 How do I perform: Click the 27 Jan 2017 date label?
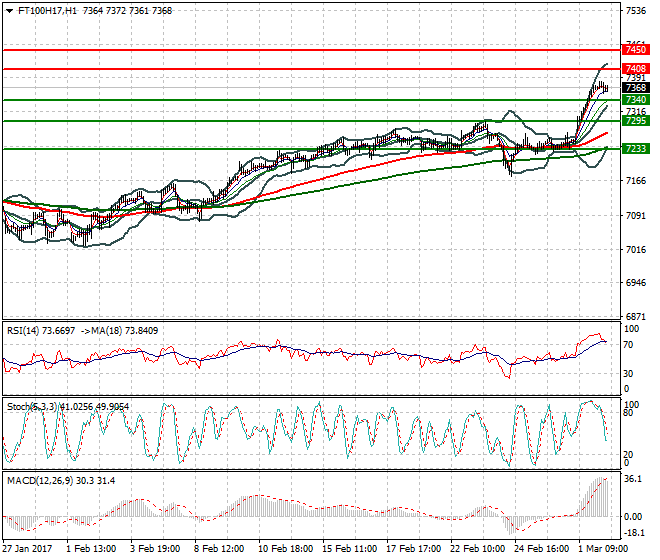27,549
